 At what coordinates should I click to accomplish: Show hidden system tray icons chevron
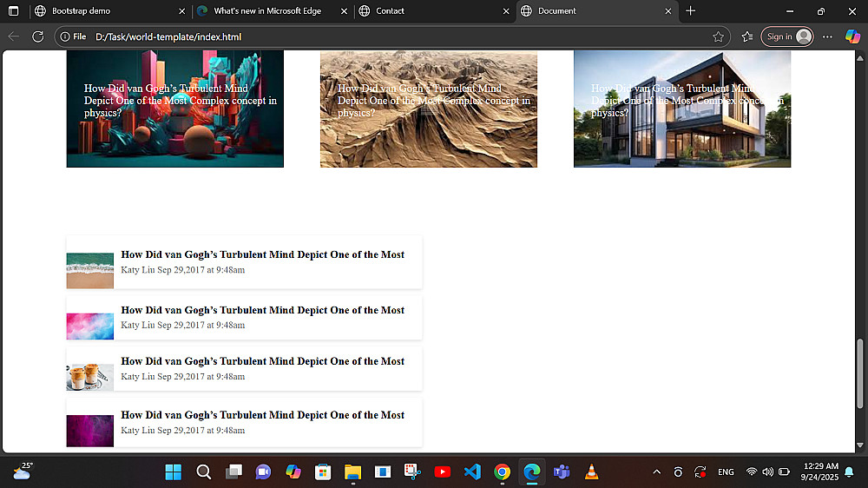656,472
